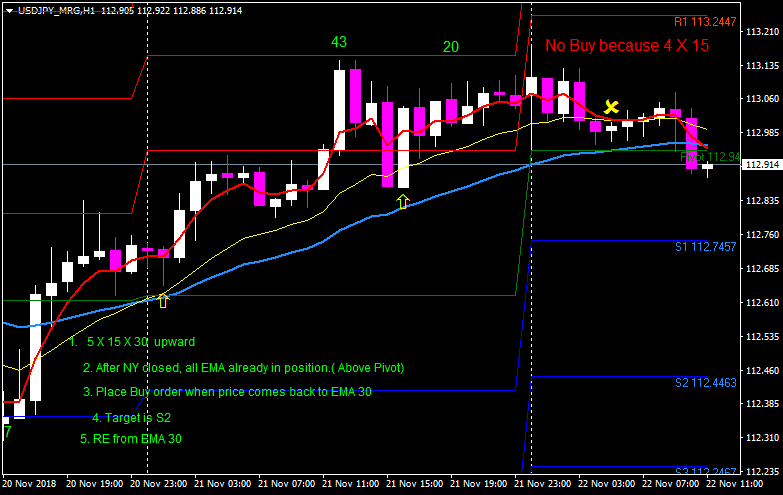Screen dimensions: 783x495
Task: Click the small triangle beside USDJPY_MRG,H1
Action: click(9, 10)
